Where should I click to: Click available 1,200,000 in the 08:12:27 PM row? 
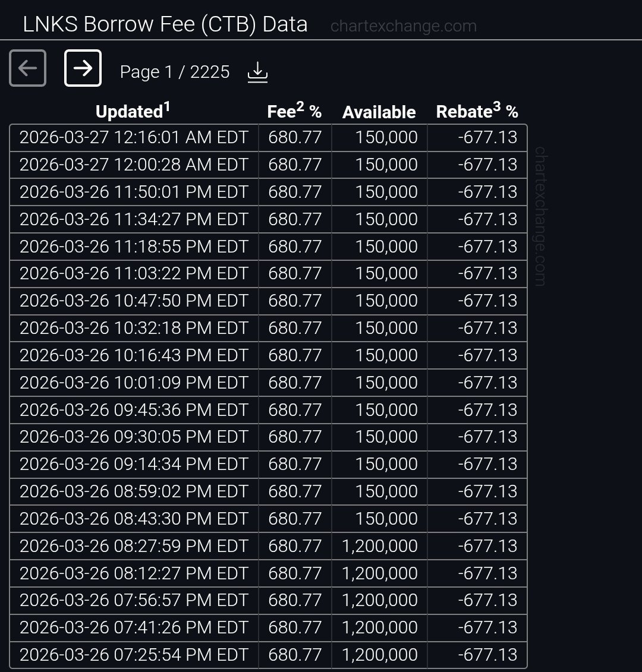tap(379, 573)
